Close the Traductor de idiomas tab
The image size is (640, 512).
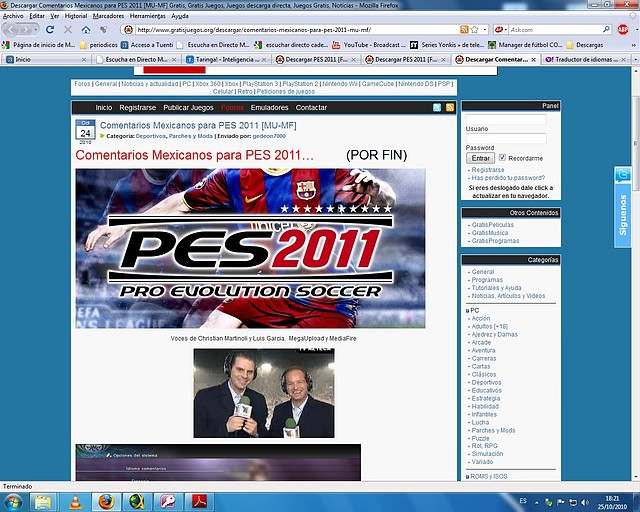623,60
